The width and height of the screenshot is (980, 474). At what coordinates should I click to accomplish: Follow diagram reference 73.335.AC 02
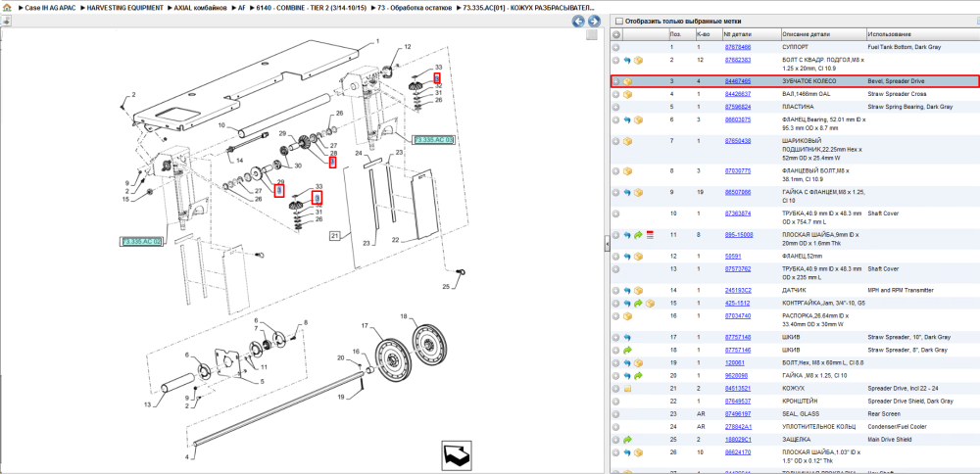(x=141, y=241)
